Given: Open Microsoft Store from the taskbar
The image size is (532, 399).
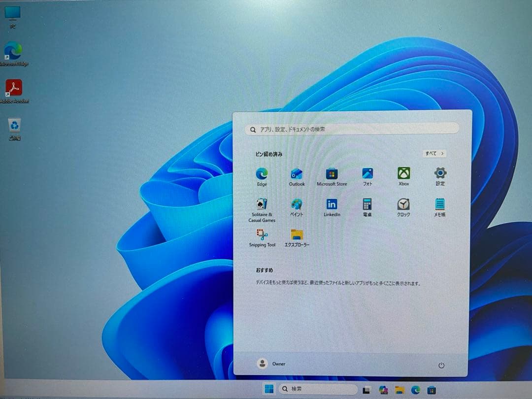Looking at the screenshot, I should click(431, 391).
